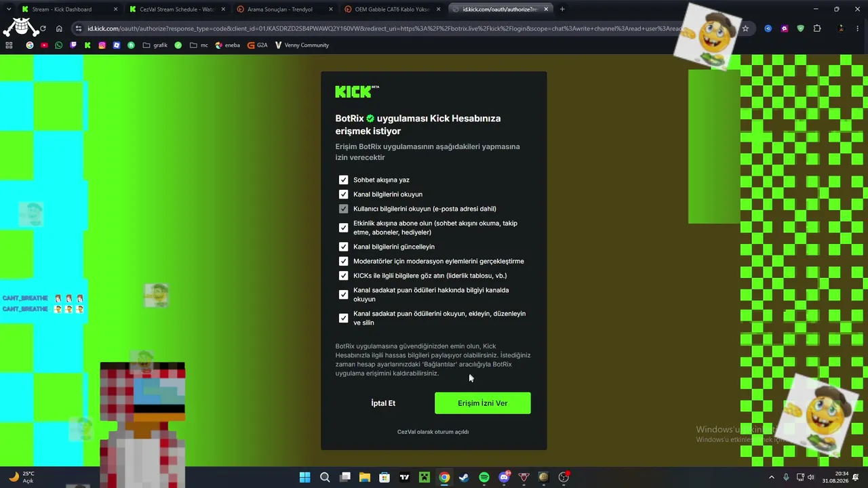Open the Twitch bookmark
Image resolution: width=868 pixels, height=488 pixels.
coord(73,45)
